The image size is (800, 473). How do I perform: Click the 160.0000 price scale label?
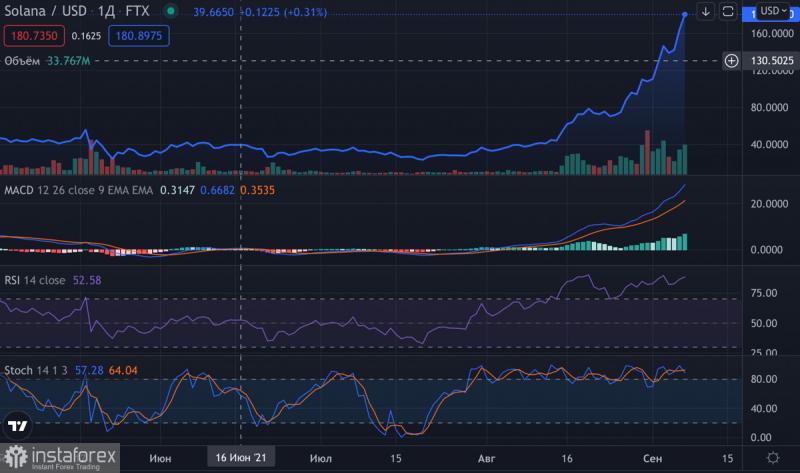(771, 34)
